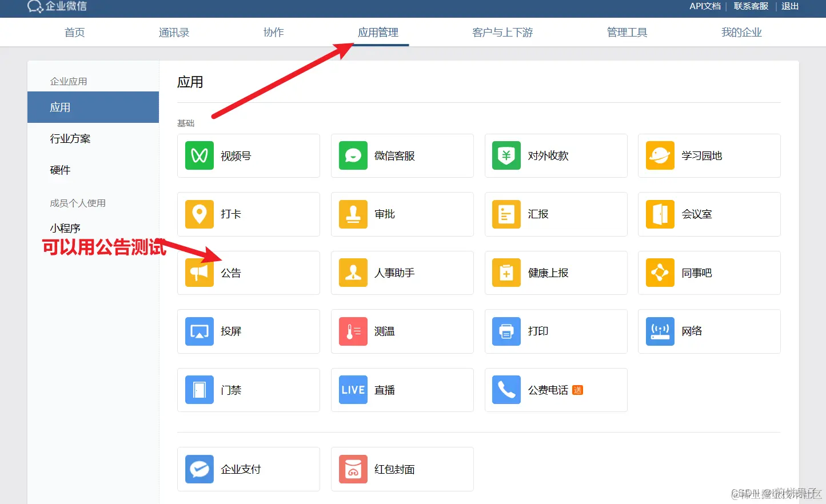Open the 企业支付 icon
Image resolution: width=826 pixels, height=504 pixels.
tap(199, 469)
